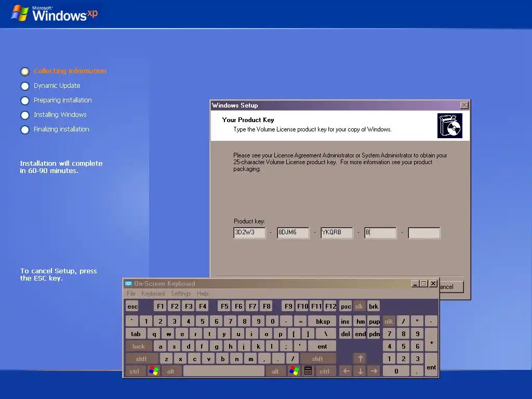532x399 pixels.
Task: Click the F1 key
Action: (160, 307)
